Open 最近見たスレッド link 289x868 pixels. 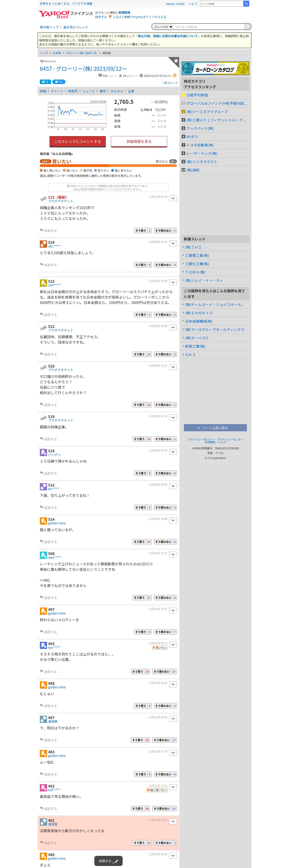[x=76, y=27]
